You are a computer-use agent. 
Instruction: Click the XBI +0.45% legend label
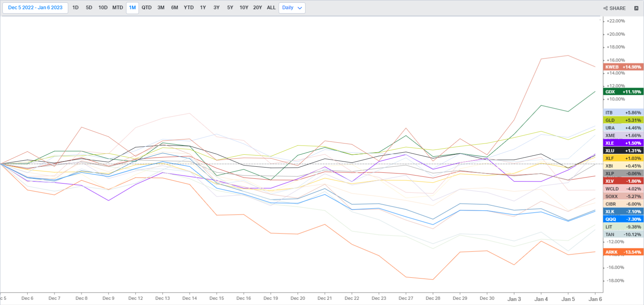pos(623,166)
